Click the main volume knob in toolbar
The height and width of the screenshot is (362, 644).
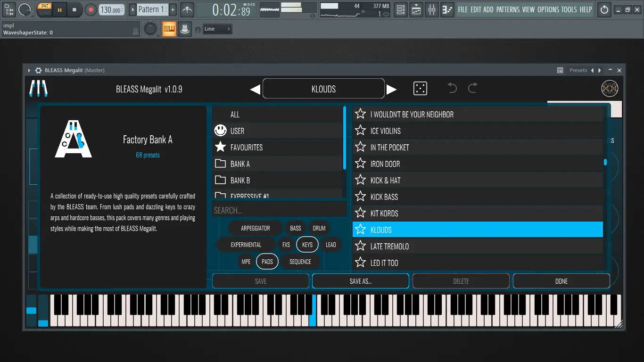pos(25,9)
